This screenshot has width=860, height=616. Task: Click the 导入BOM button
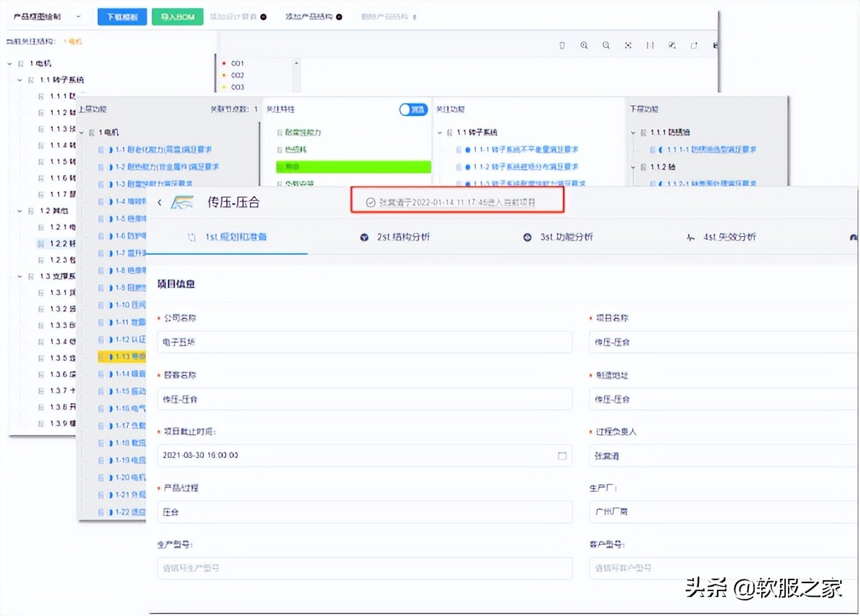click(177, 16)
